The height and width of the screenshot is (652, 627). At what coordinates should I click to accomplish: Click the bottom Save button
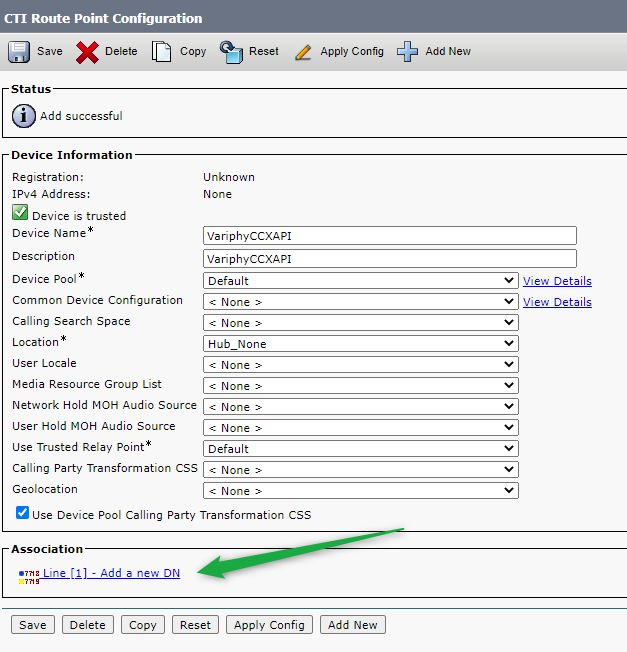[33, 625]
